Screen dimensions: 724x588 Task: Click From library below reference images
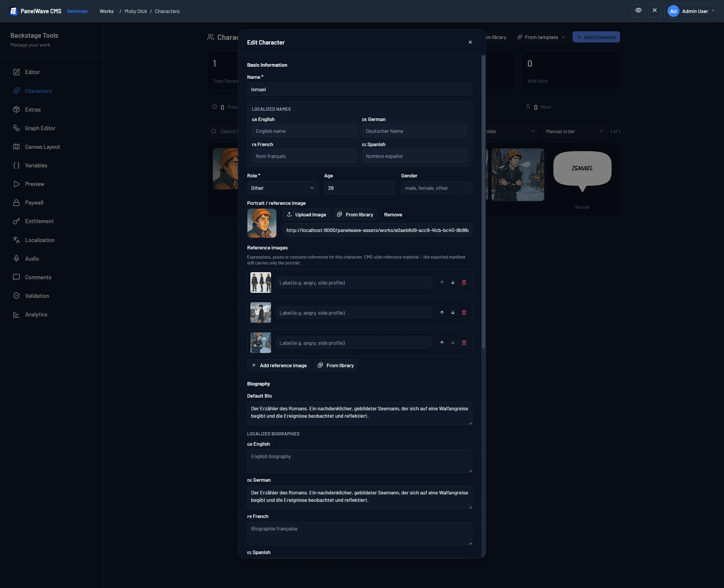(x=336, y=365)
